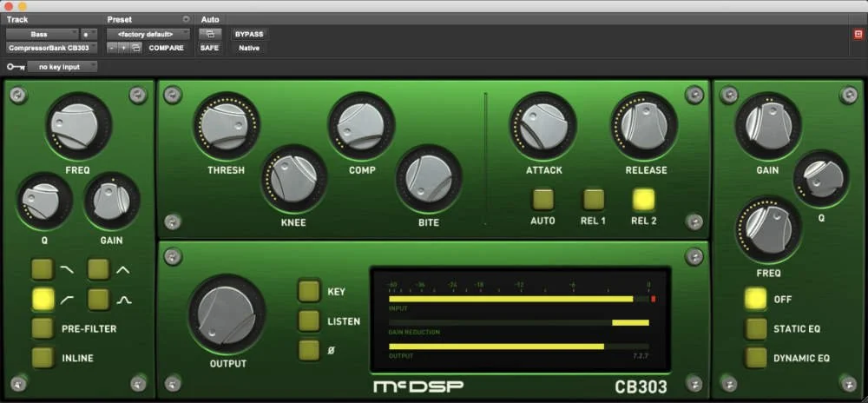Click the Auto header label
Image resolution: width=868 pixels, height=403 pixels.
(x=210, y=19)
